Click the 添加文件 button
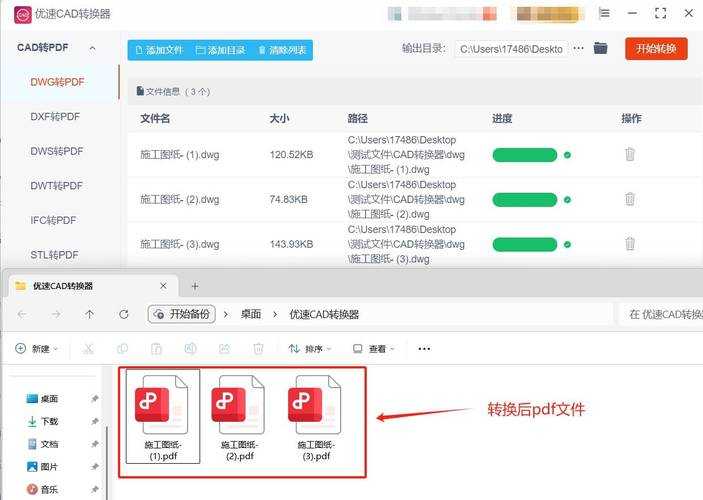Image resolution: width=703 pixels, height=500 pixels. [x=159, y=50]
